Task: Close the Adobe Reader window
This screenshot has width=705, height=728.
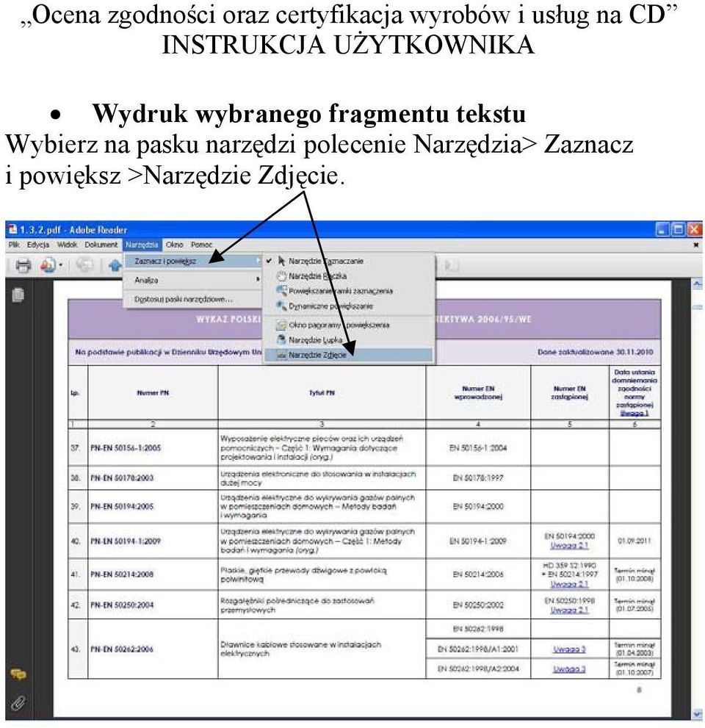Action: tap(694, 229)
